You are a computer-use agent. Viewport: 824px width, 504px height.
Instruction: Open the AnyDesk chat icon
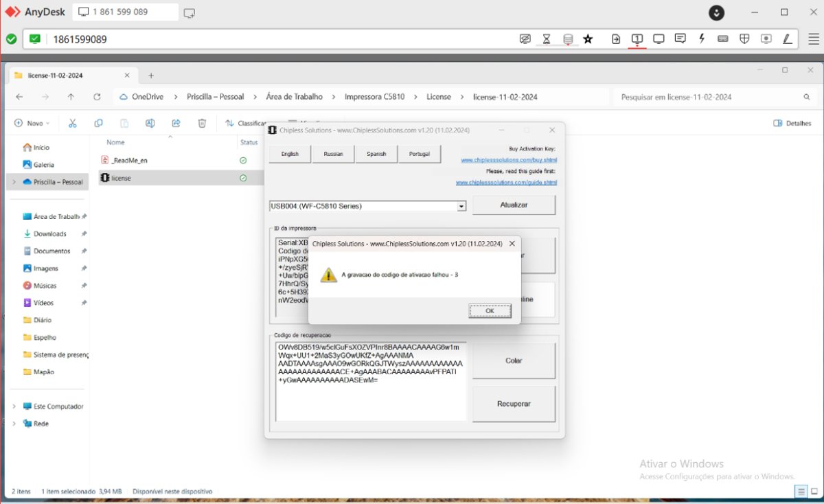pos(680,38)
